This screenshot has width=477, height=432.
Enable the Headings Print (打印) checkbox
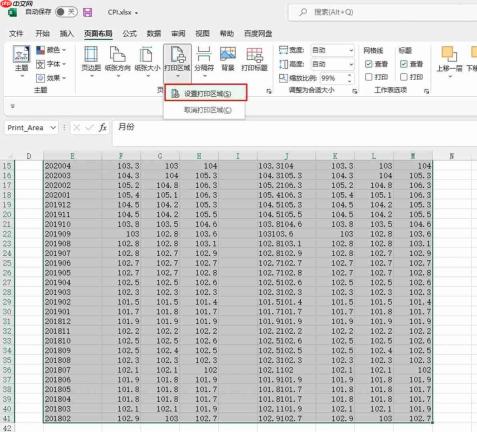click(404, 77)
